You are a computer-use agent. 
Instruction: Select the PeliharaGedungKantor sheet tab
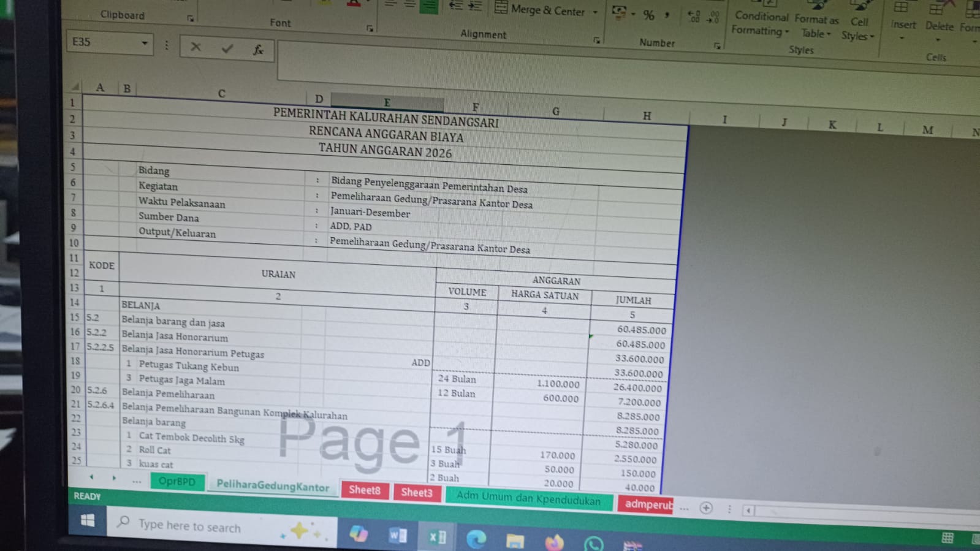click(273, 486)
